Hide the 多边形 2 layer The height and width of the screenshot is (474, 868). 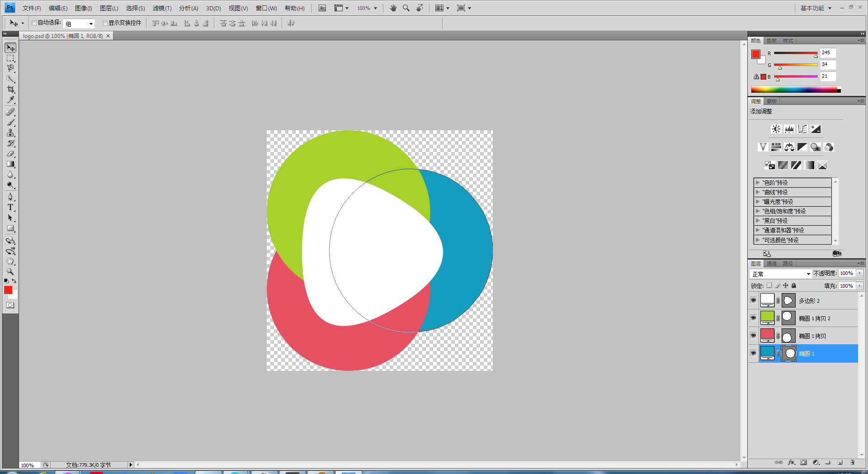click(x=753, y=300)
